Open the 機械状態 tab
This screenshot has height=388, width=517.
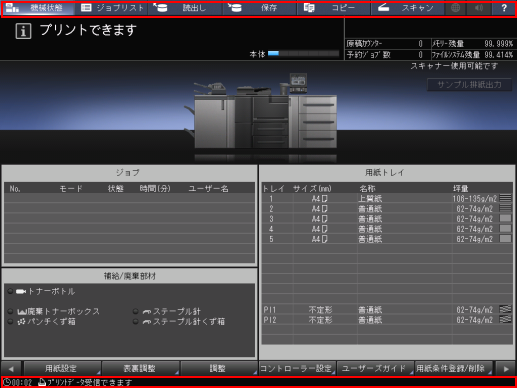point(37,8)
